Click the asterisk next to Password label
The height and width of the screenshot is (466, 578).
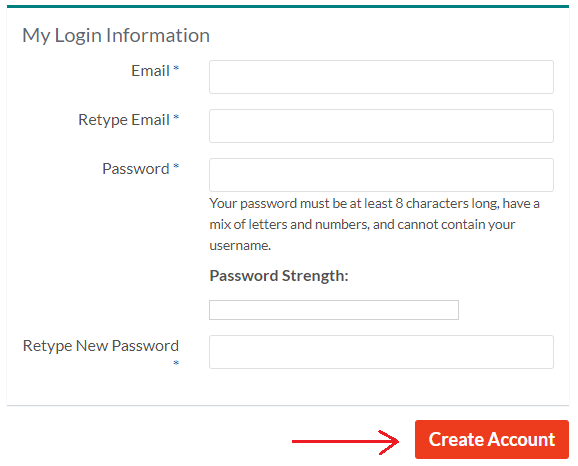pyautogui.click(x=176, y=166)
